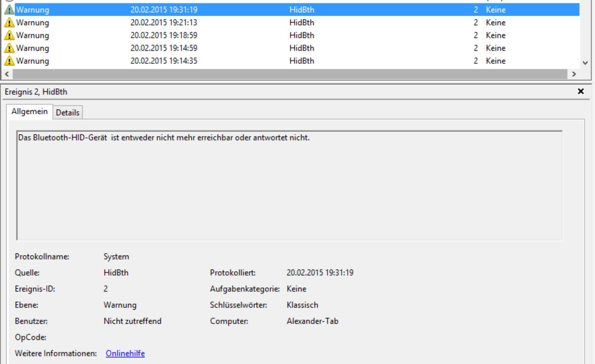Switch to the Details tab
The height and width of the screenshot is (364, 595).
pos(67,113)
